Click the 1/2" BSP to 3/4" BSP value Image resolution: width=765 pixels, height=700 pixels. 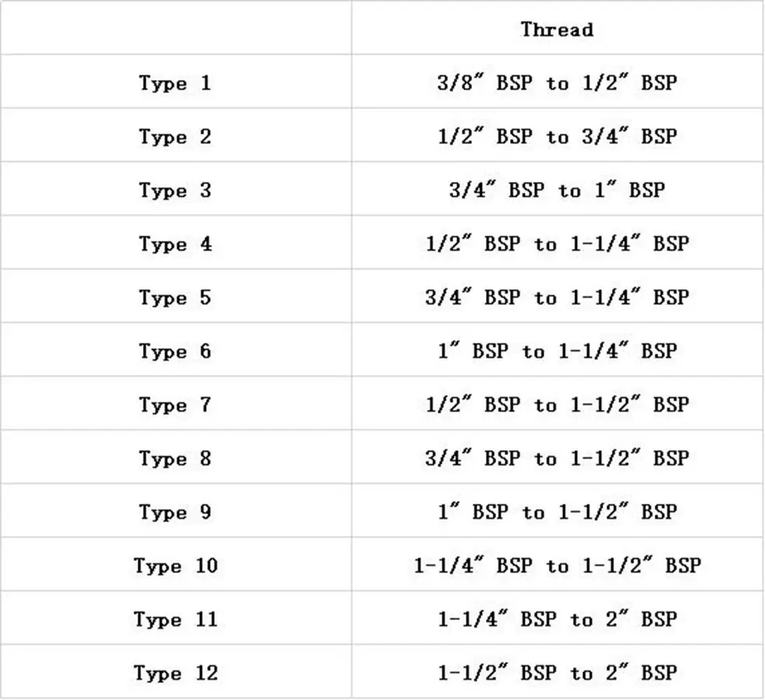(x=557, y=136)
